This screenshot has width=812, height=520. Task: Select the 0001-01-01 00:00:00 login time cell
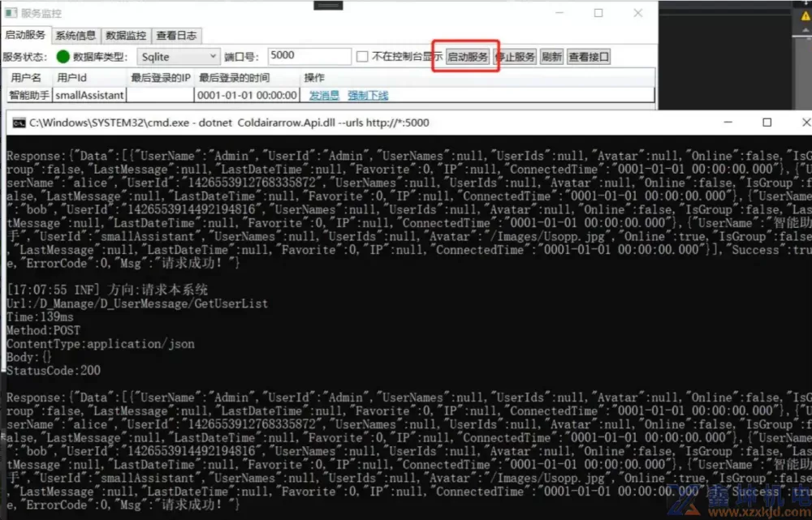pyautogui.click(x=247, y=95)
